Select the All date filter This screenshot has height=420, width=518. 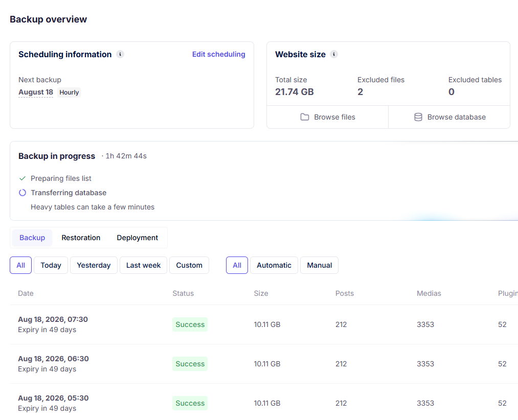[21, 265]
